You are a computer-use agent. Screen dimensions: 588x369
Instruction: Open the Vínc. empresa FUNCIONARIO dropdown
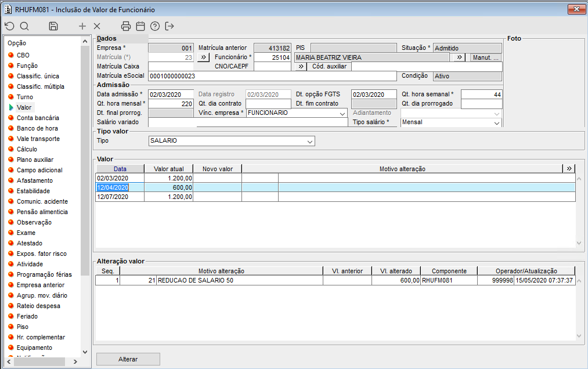[342, 113]
